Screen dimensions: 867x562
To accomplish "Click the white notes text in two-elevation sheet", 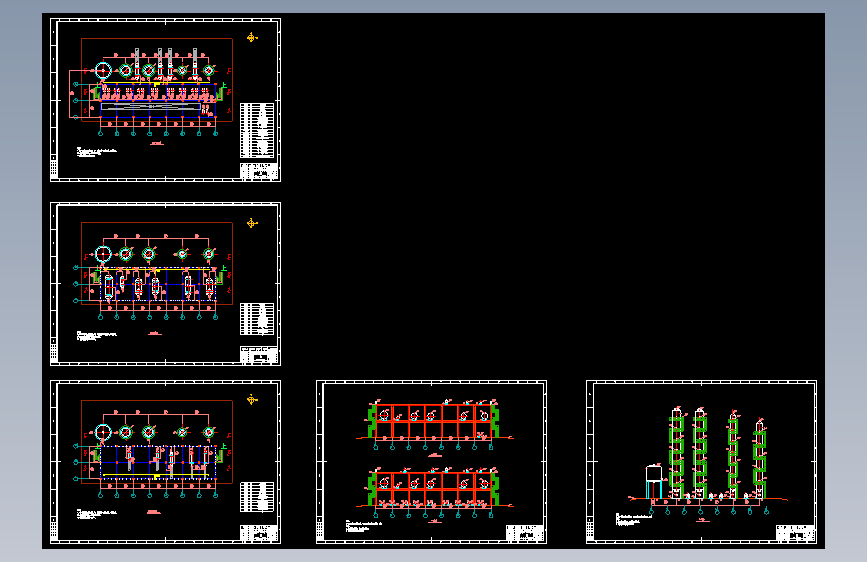I will click(x=364, y=525).
